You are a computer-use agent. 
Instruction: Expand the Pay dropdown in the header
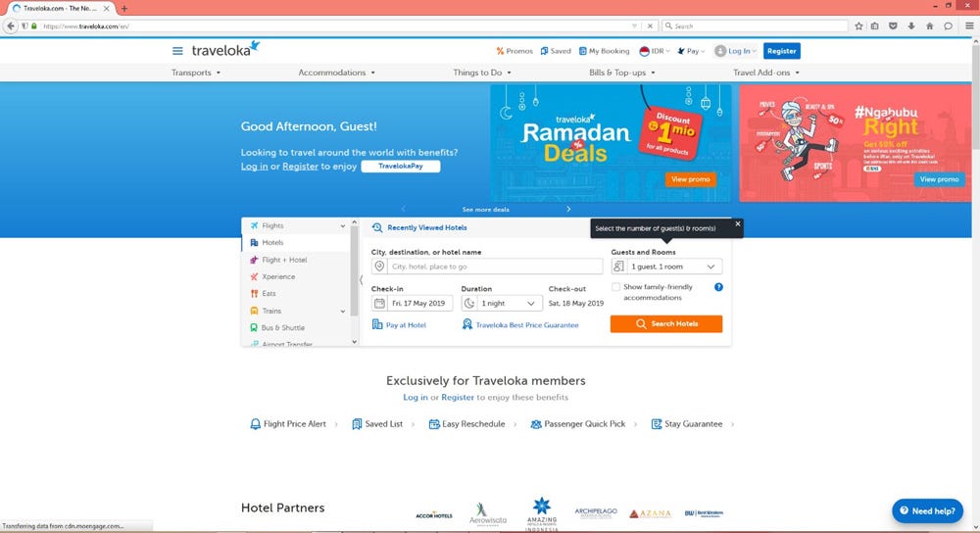pyautogui.click(x=691, y=51)
